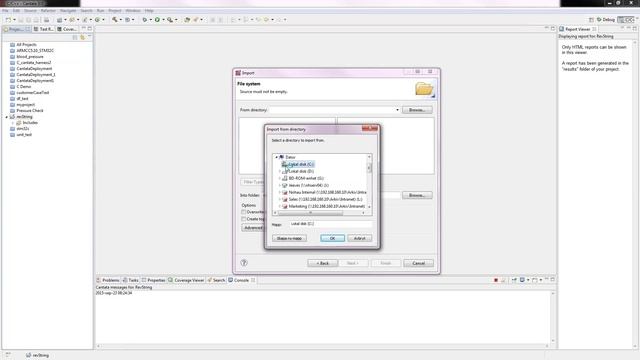This screenshot has height=360, width=640.
Task: Open the Navigate menu
Action: (68, 11)
